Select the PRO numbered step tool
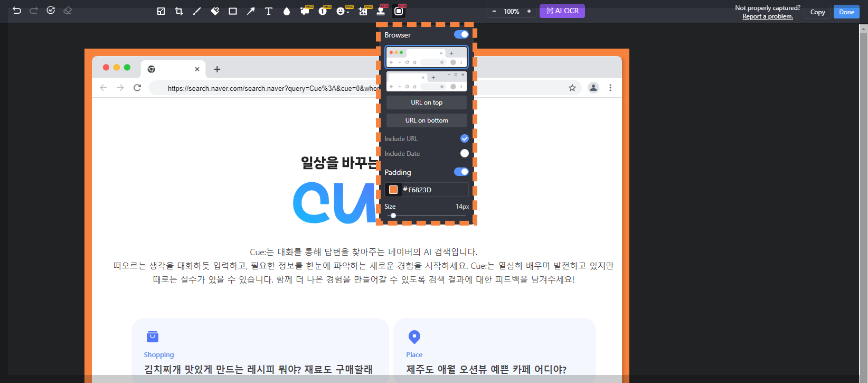 (323, 11)
